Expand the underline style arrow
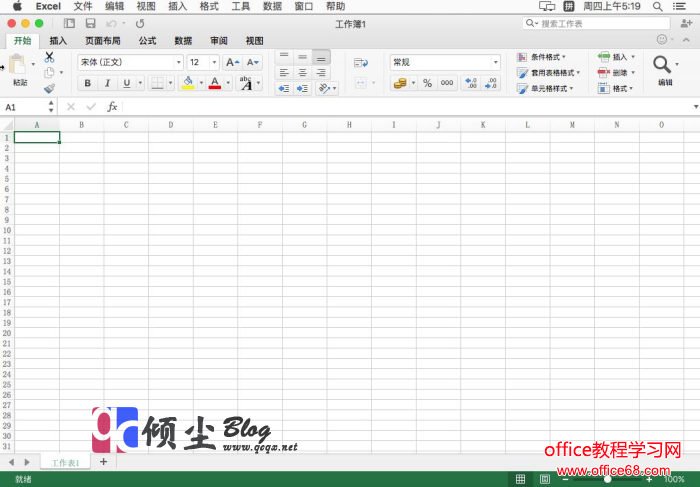The height and width of the screenshot is (487, 700). click(x=140, y=83)
